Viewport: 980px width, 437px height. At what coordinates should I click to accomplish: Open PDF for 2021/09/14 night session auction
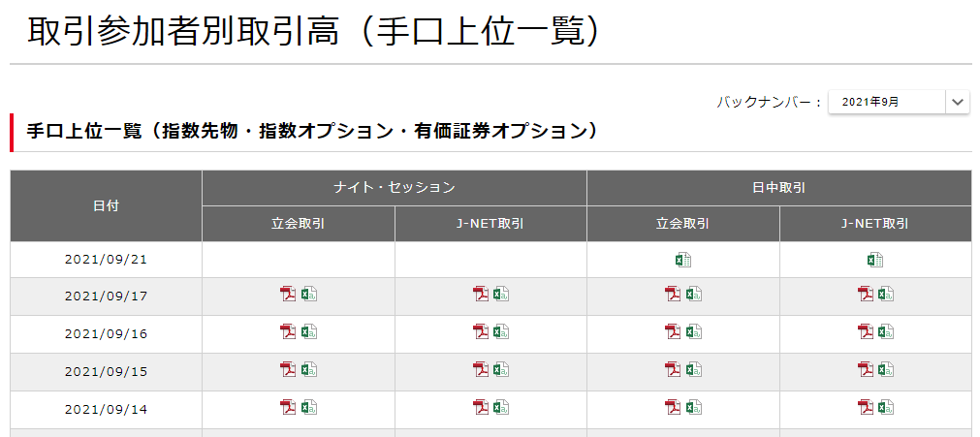(288, 408)
